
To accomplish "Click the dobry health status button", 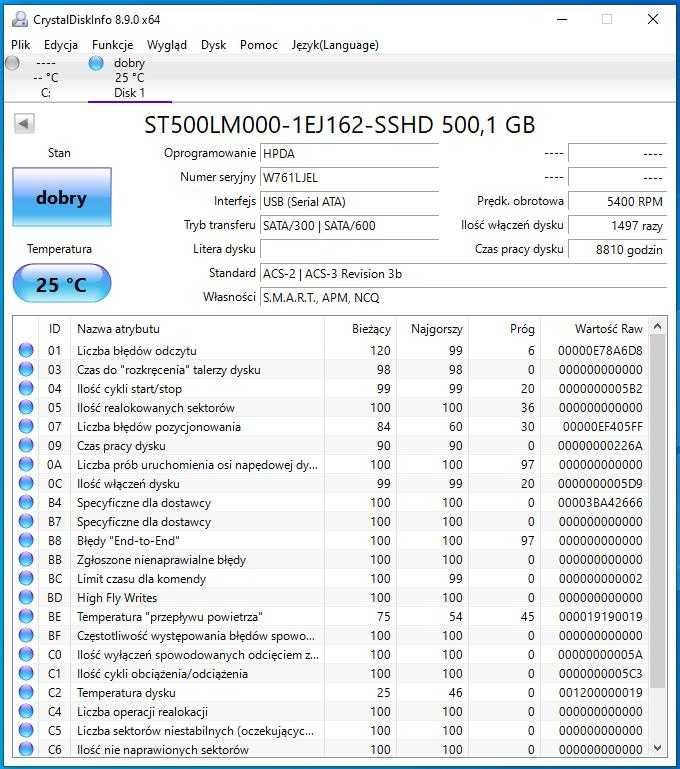I will click(x=62, y=197).
